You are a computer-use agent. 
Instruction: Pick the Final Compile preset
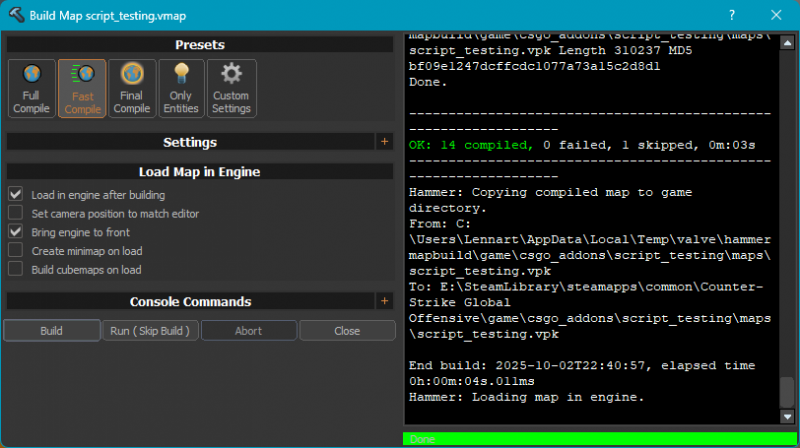(131, 88)
